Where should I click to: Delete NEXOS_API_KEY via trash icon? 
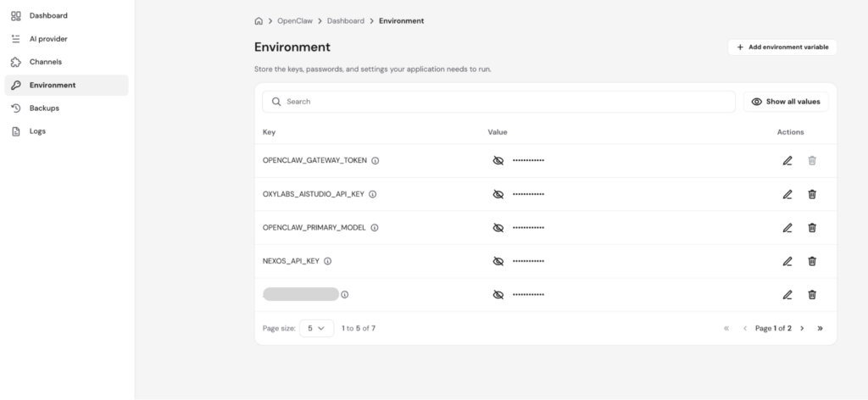point(812,261)
